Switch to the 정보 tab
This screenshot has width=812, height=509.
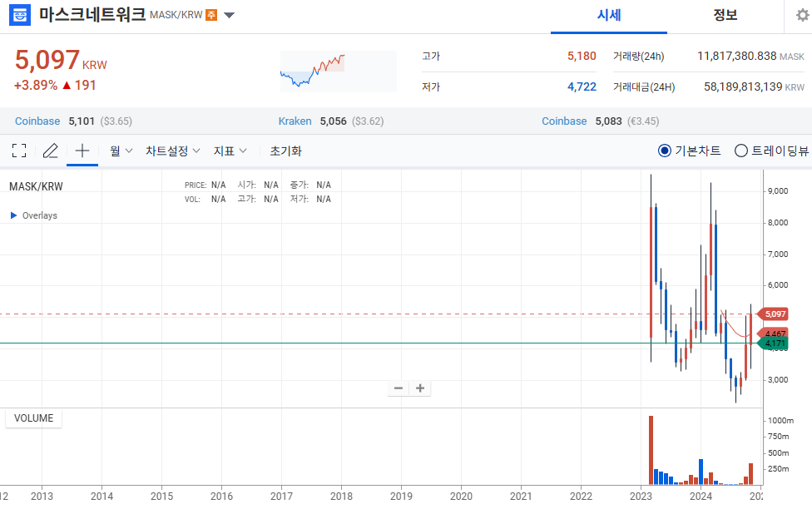click(x=725, y=16)
